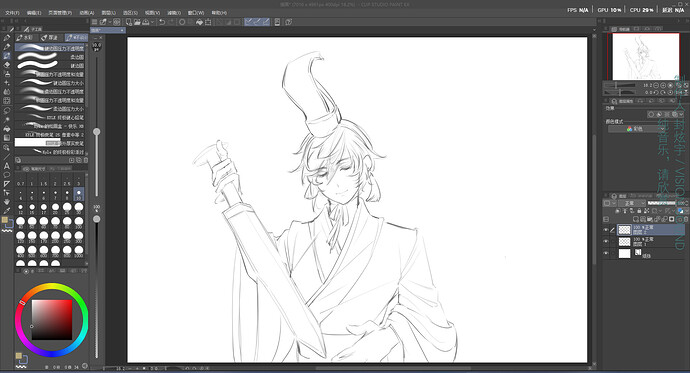This screenshot has height=373, width=690.
Task: Select the highlighted Brush tool
Action: click(7, 56)
